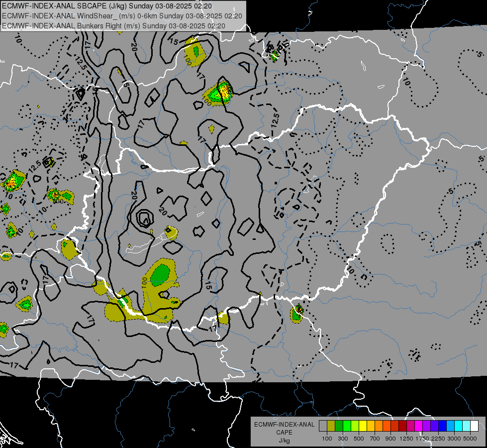Click the Bunkers Right (m/s) title line
487x448 pixels.
pos(113,26)
